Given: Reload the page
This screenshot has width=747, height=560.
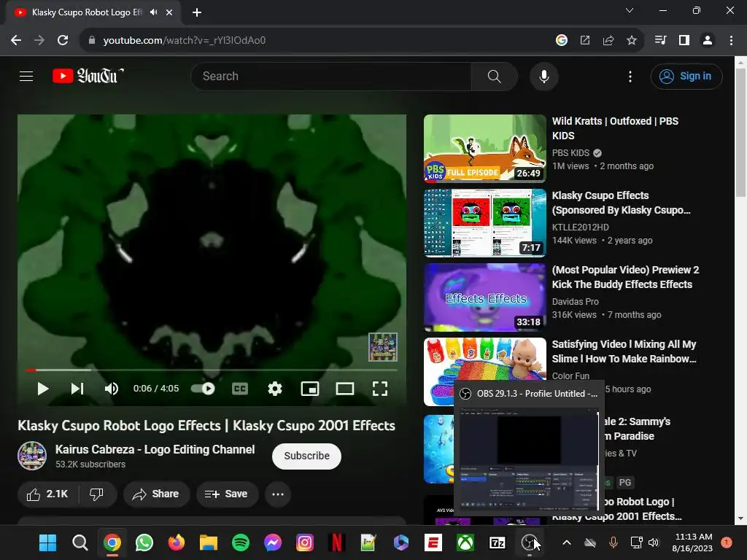Looking at the screenshot, I should coord(63,40).
